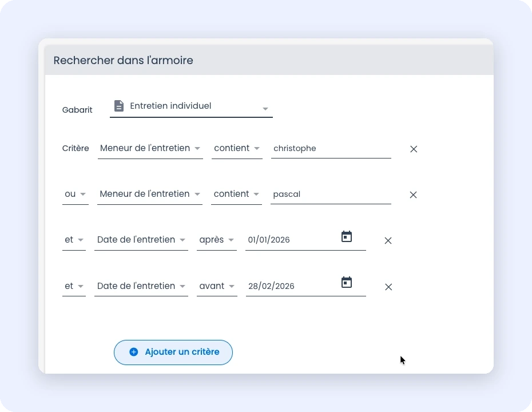The height and width of the screenshot is (412, 532).
Task: Remove the 01/01/2026 date criterion
Action: click(388, 240)
